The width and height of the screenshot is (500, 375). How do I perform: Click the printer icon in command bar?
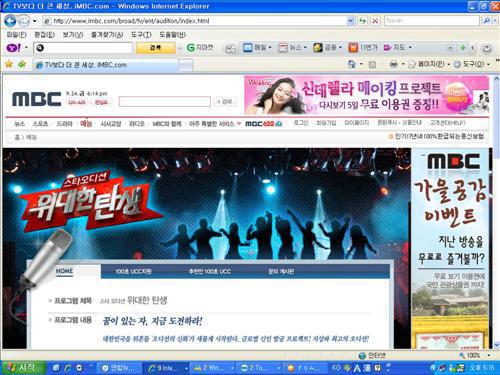(x=394, y=64)
